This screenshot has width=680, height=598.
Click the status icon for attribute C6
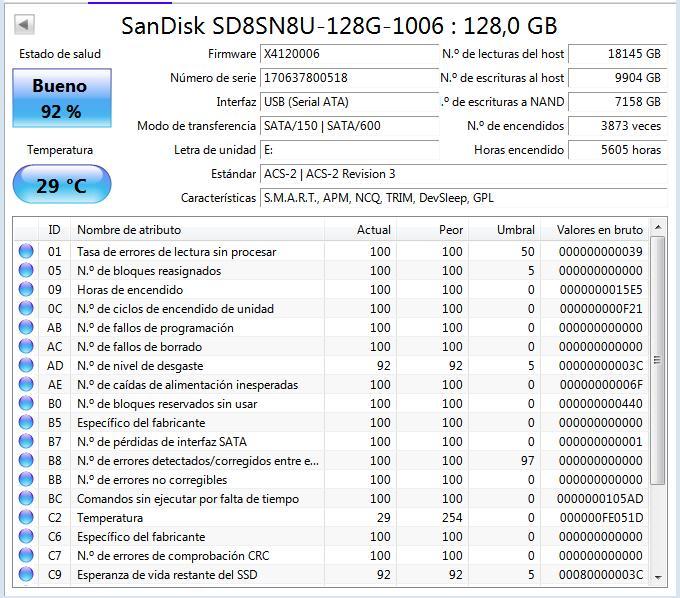click(x=26, y=536)
